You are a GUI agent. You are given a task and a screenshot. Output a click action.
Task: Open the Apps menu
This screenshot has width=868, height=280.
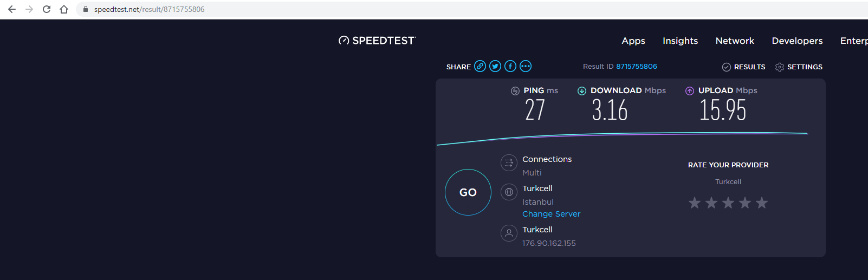point(633,41)
